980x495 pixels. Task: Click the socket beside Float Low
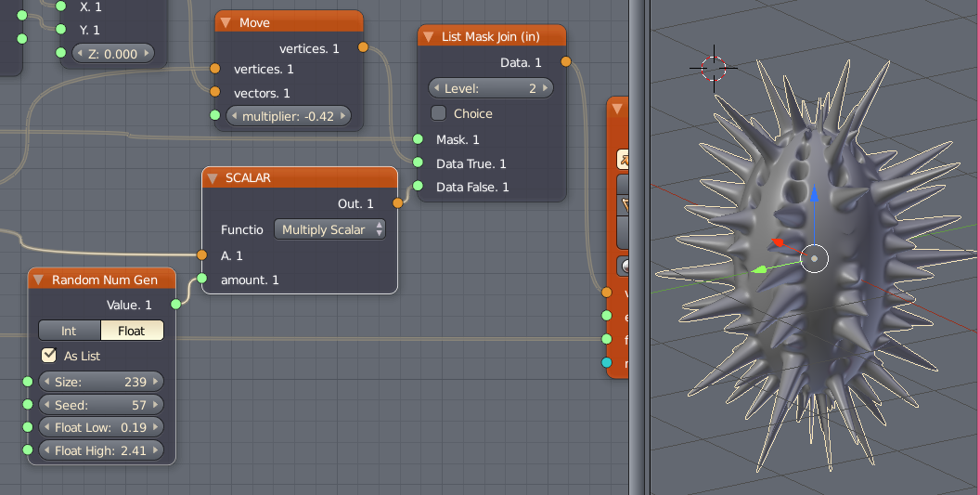tap(28, 427)
